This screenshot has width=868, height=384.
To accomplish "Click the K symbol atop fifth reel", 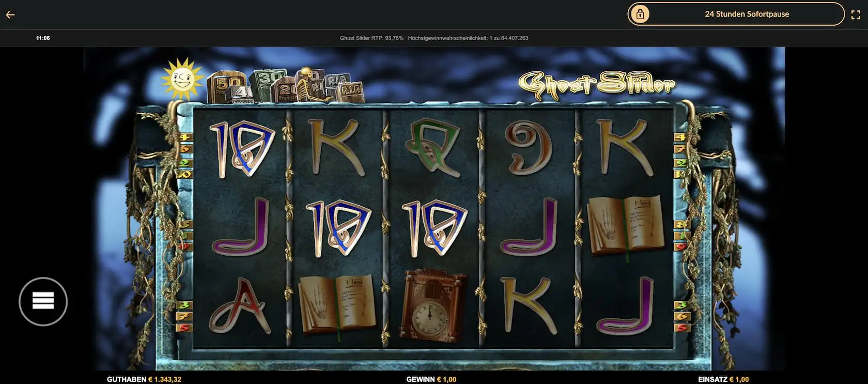I will coord(625,147).
